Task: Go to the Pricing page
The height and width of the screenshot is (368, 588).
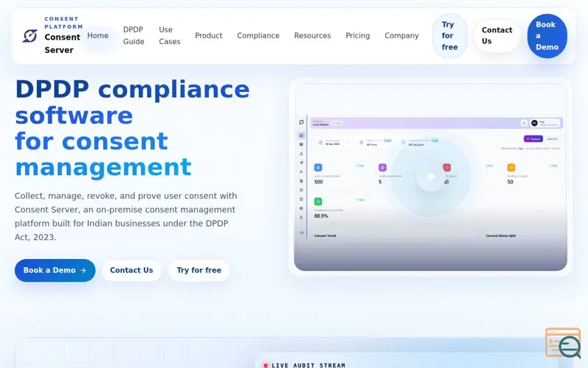Action: coord(357,35)
